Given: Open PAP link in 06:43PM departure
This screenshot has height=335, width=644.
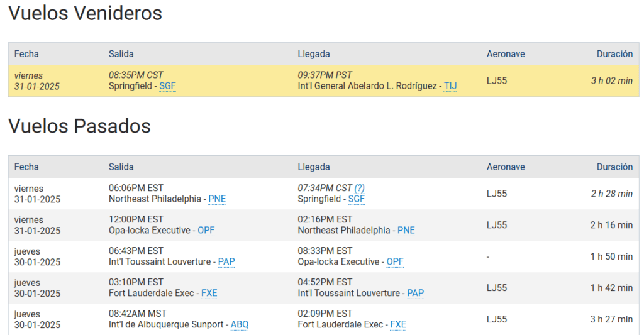Looking at the screenshot, I should pos(226,262).
